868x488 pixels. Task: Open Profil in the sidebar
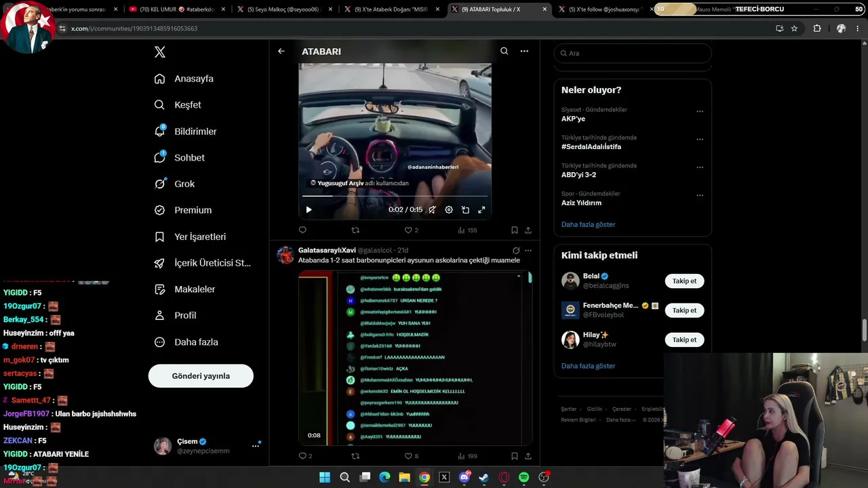[175, 315]
